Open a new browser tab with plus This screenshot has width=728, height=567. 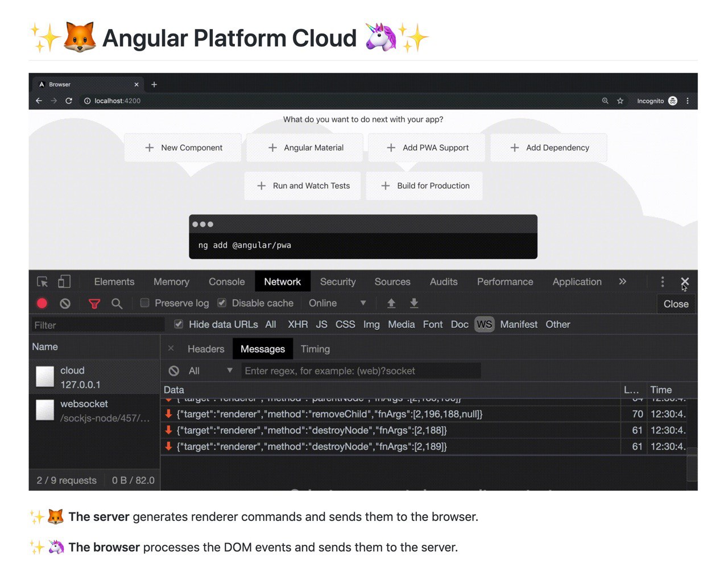154,84
